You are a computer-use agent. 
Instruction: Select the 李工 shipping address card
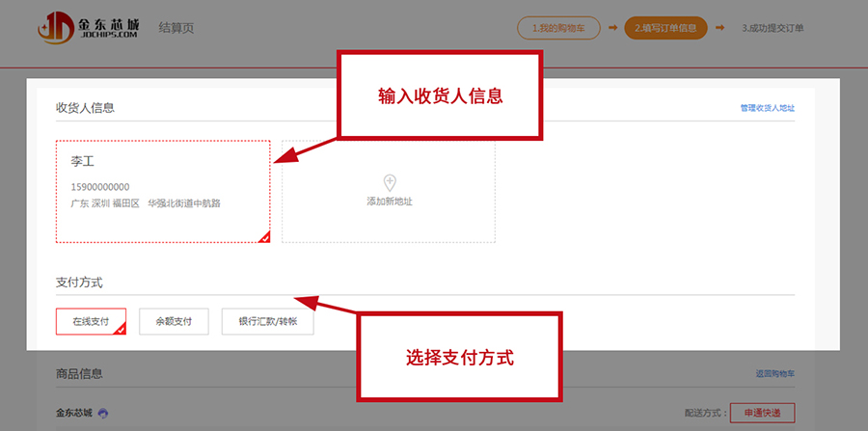162,191
